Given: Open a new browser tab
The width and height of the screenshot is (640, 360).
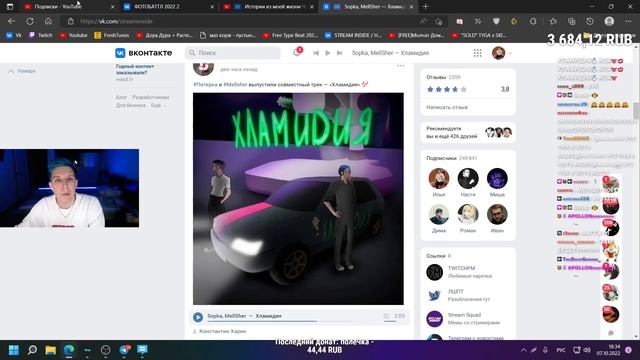Looking at the screenshot, I should [426, 7].
